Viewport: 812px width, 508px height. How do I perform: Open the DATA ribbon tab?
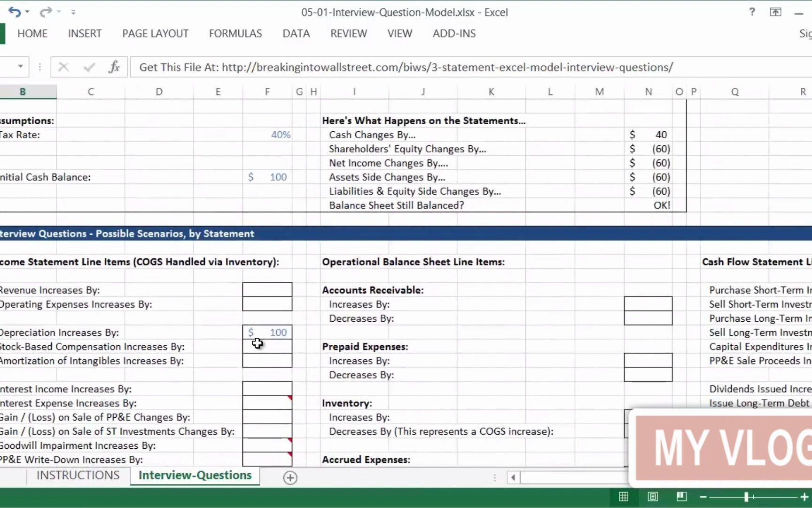click(x=296, y=33)
